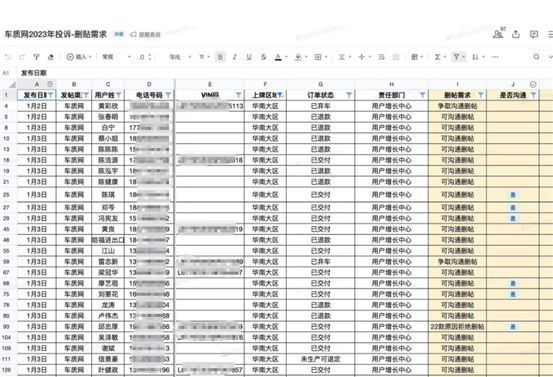Select the 哈福进出口 cell in row 48

[x=108, y=240]
